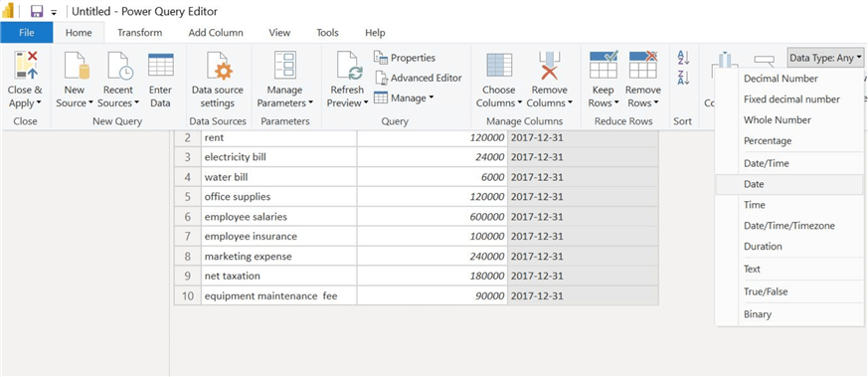Click the Recent Sources icon

pos(119,66)
